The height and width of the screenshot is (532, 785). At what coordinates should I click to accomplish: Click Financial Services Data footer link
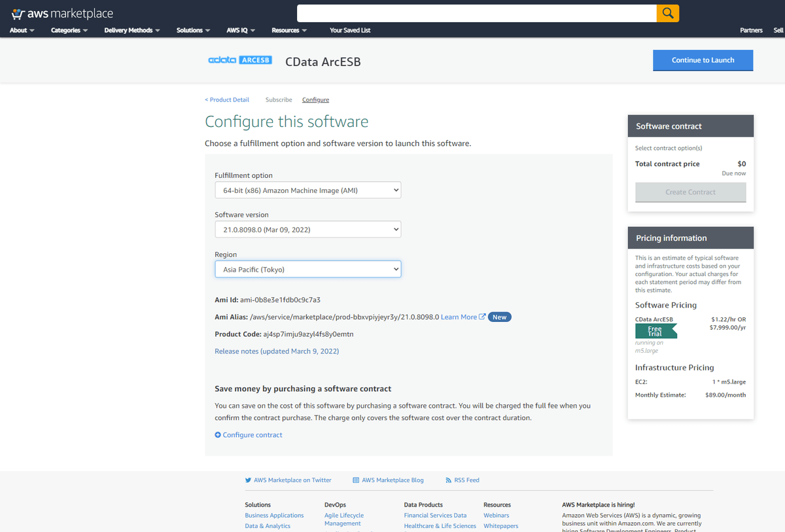[x=436, y=516]
